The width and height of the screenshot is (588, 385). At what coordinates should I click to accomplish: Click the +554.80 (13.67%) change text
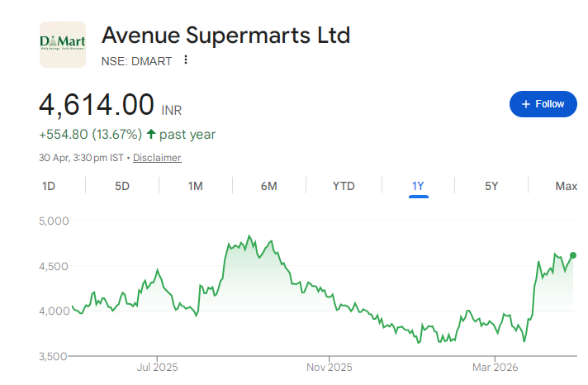(90, 135)
